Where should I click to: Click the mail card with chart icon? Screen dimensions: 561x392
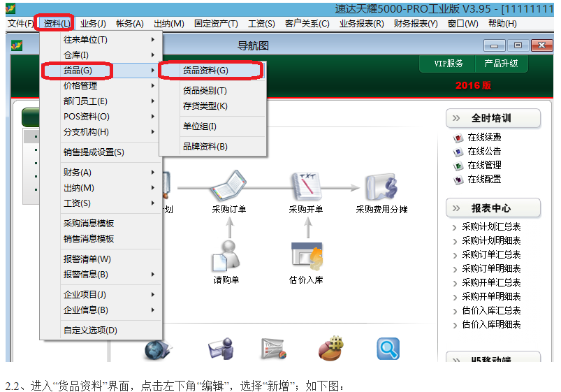(x=274, y=349)
